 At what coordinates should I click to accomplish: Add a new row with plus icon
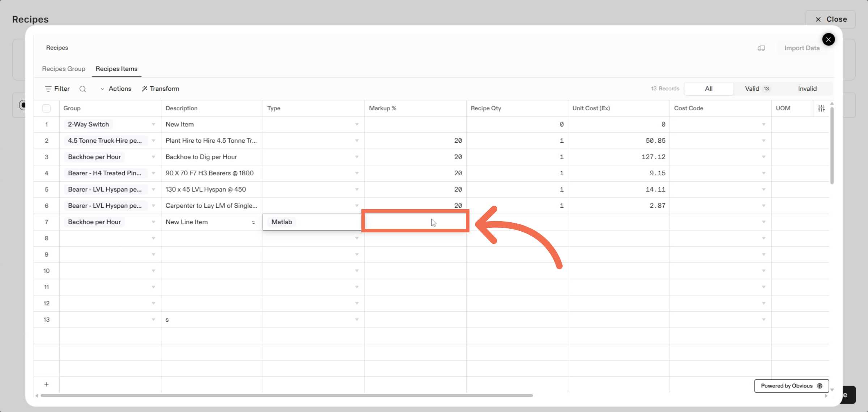coord(46,384)
